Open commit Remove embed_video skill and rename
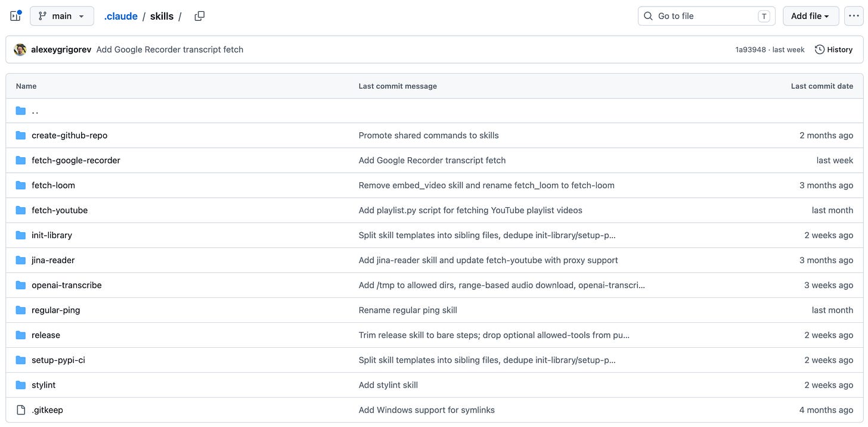 [x=486, y=185]
